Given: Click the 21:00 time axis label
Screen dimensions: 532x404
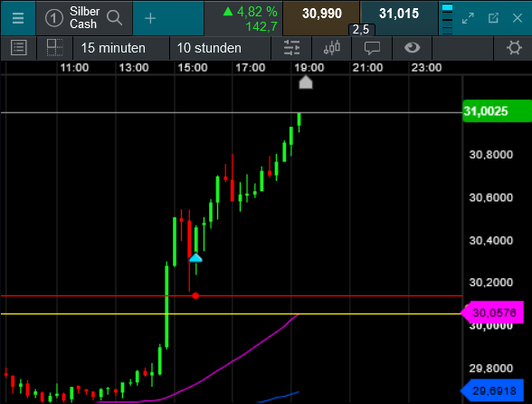Looking at the screenshot, I should (x=367, y=68).
